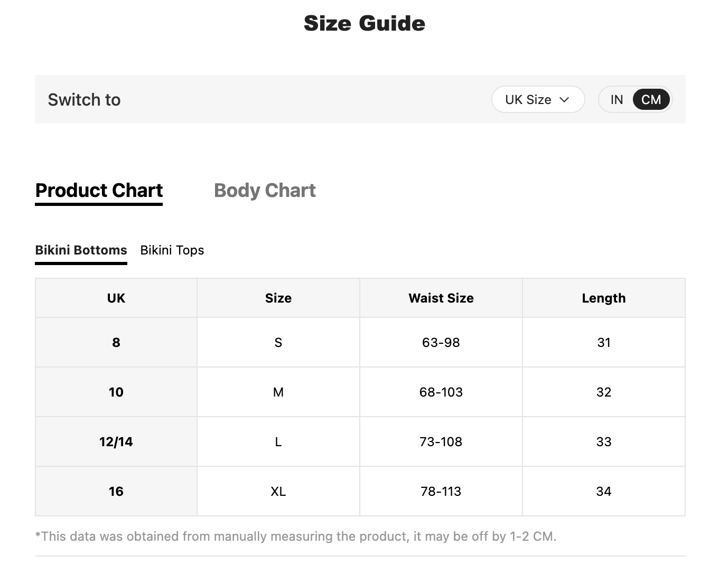Click the 63-98 waist size cell
Screen dimensions: 728x565
coord(441,342)
